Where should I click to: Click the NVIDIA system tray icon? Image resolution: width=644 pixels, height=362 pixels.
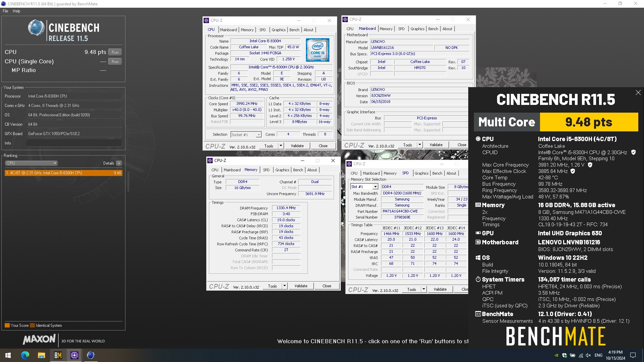(556, 355)
